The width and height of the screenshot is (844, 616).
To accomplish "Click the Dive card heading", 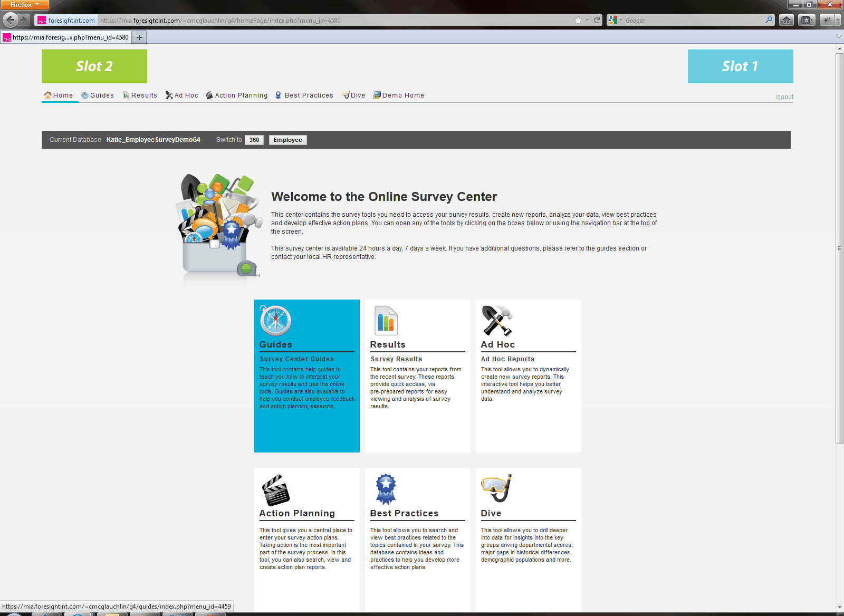I will 491,513.
